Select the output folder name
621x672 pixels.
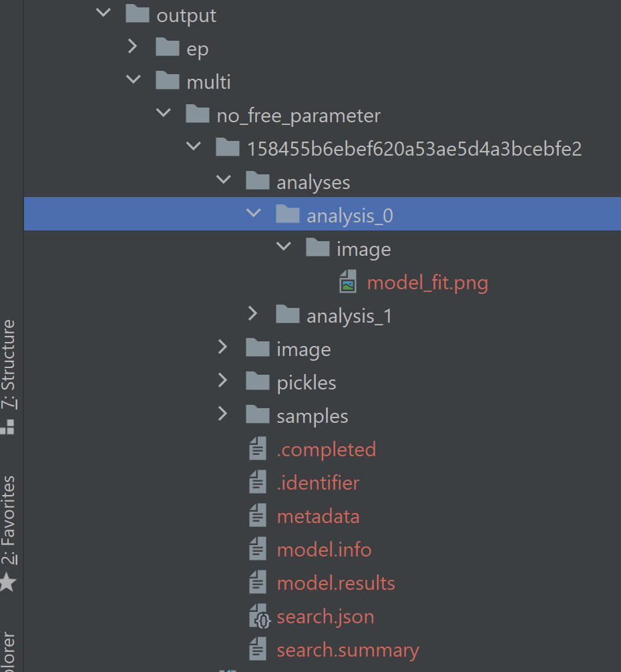click(186, 16)
